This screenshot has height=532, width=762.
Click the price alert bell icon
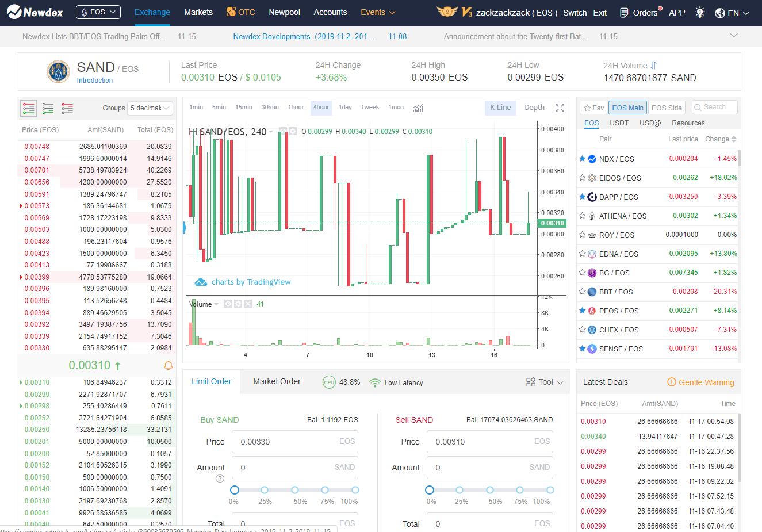click(x=169, y=365)
